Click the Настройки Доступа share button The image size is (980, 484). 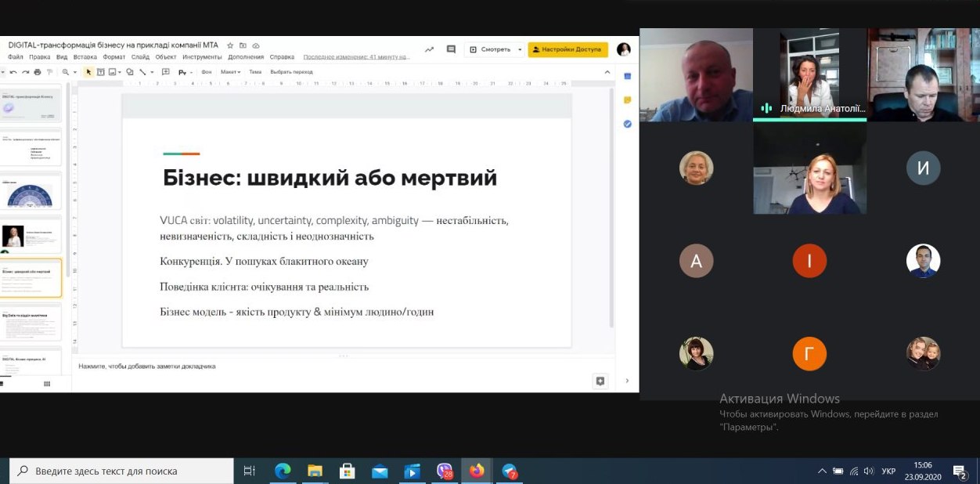(x=567, y=49)
